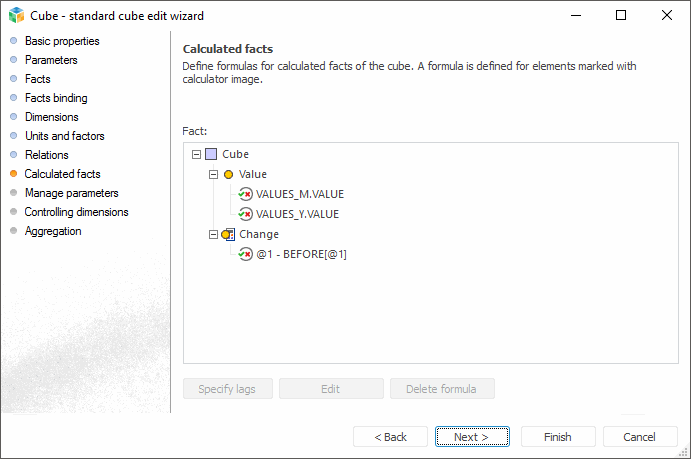Click the formula icon beside @1 - BEFORE[@1]
Viewport: 691px width, 459px height.
pos(245,254)
